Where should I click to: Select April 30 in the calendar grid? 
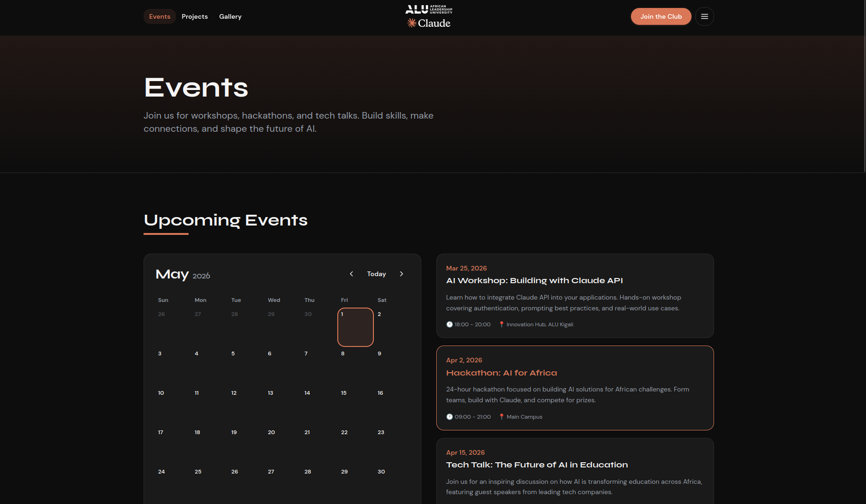point(319,327)
